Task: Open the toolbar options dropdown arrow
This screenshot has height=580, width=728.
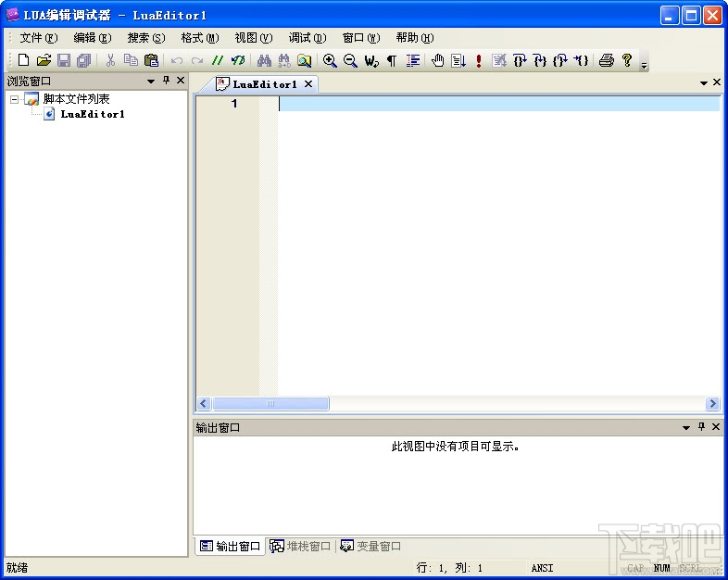Action: 644,66
